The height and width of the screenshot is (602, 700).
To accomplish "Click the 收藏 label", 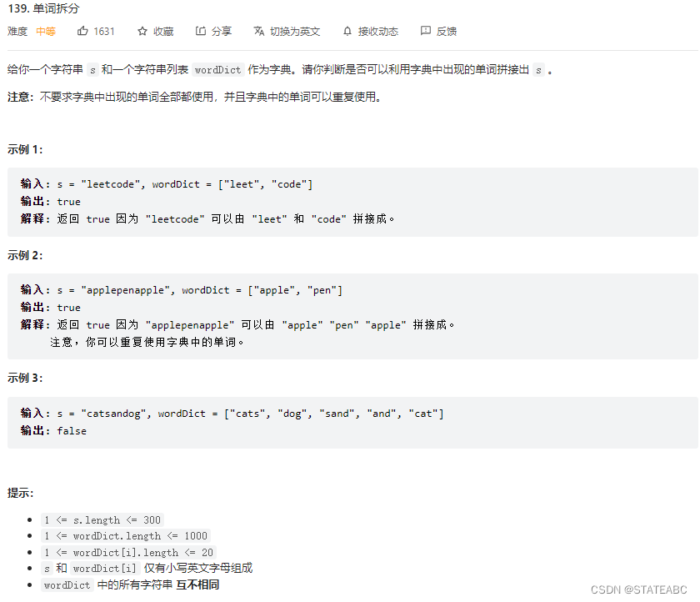I will click(163, 31).
